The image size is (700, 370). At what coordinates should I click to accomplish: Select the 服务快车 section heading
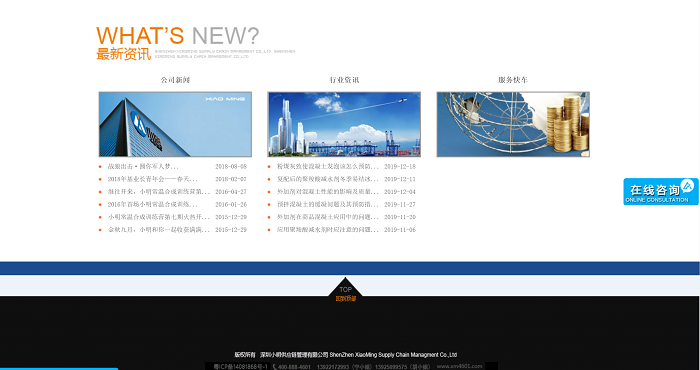tap(513, 80)
